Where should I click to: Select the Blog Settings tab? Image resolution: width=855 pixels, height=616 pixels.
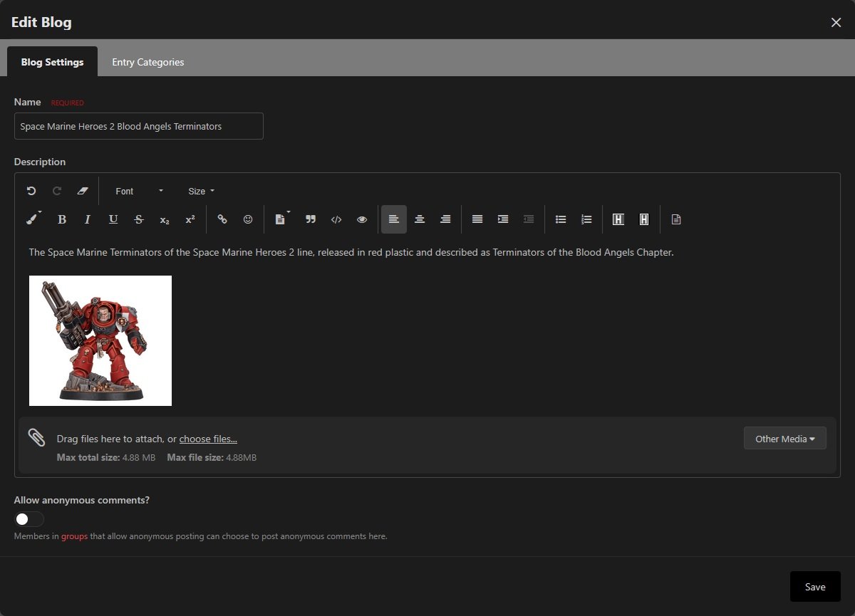coord(52,62)
